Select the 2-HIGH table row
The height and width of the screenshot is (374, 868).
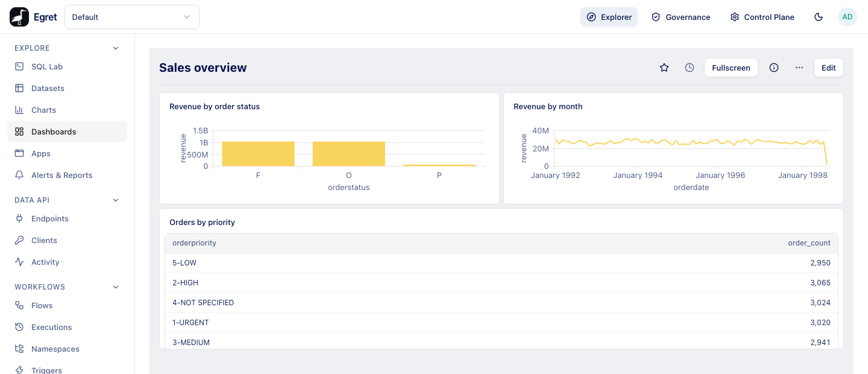tap(502, 283)
